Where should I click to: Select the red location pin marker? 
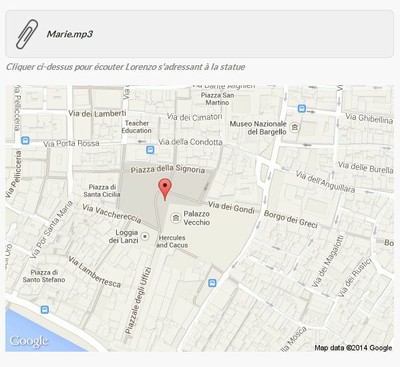[165, 189]
